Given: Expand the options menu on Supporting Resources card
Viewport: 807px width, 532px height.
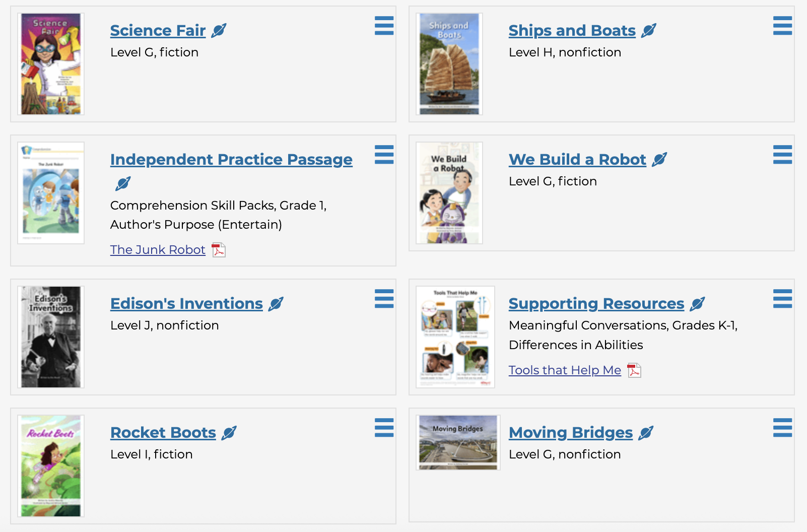Looking at the screenshot, I should 782,299.
